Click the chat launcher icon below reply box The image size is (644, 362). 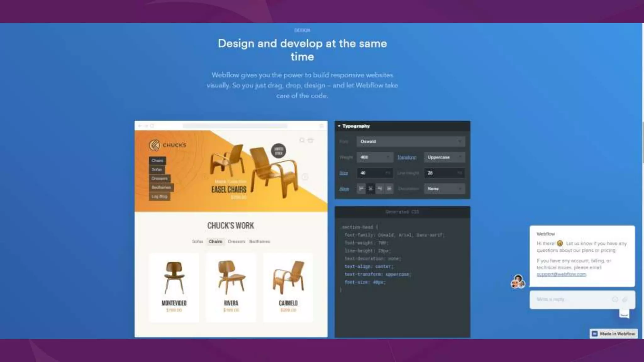(x=624, y=314)
